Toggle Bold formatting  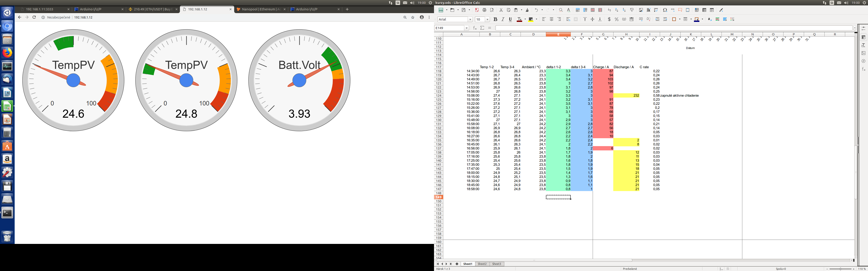coord(495,19)
